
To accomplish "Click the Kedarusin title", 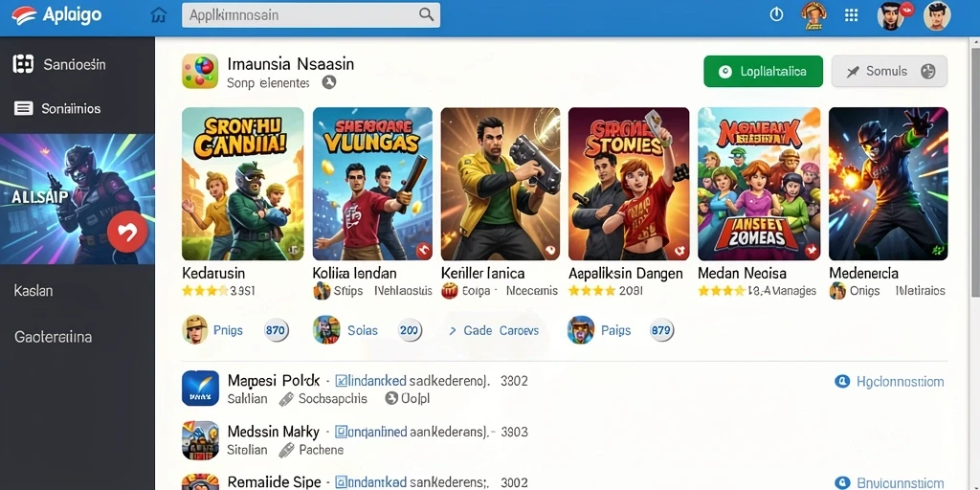I will (213, 273).
